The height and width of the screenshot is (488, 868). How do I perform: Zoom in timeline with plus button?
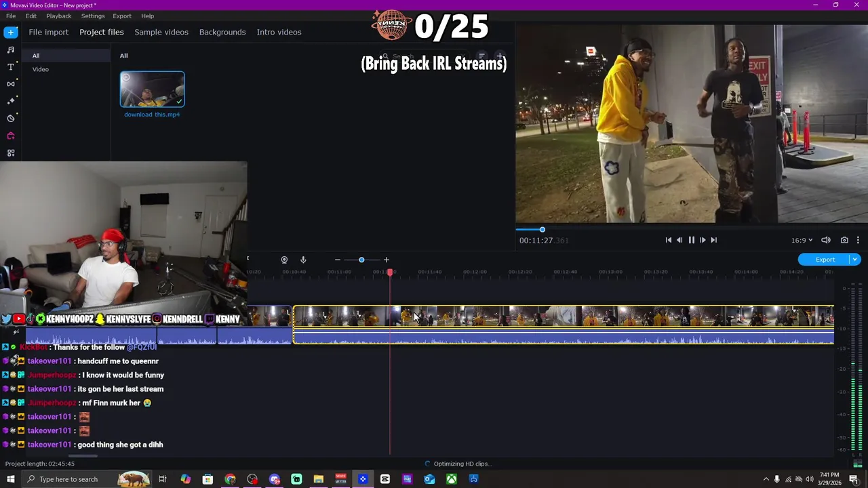387,260
